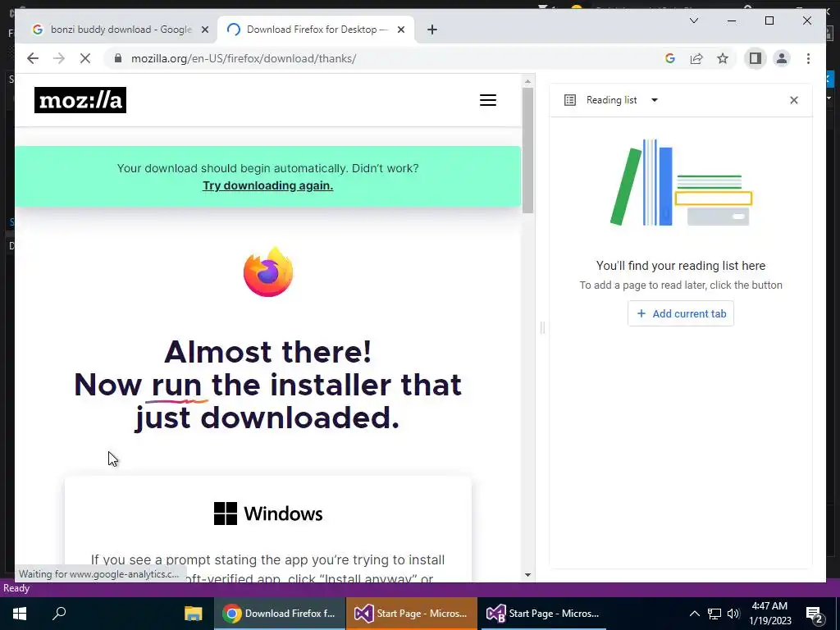The image size is (840, 630).
Task: Click the page scrollbar up arrow
Action: 527,81
